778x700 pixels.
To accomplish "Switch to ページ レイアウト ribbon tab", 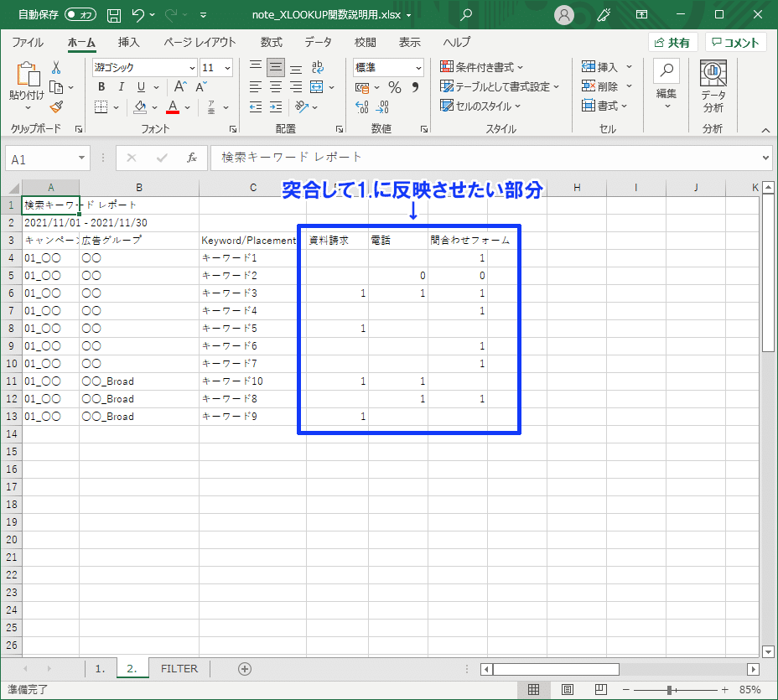I will [200, 43].
